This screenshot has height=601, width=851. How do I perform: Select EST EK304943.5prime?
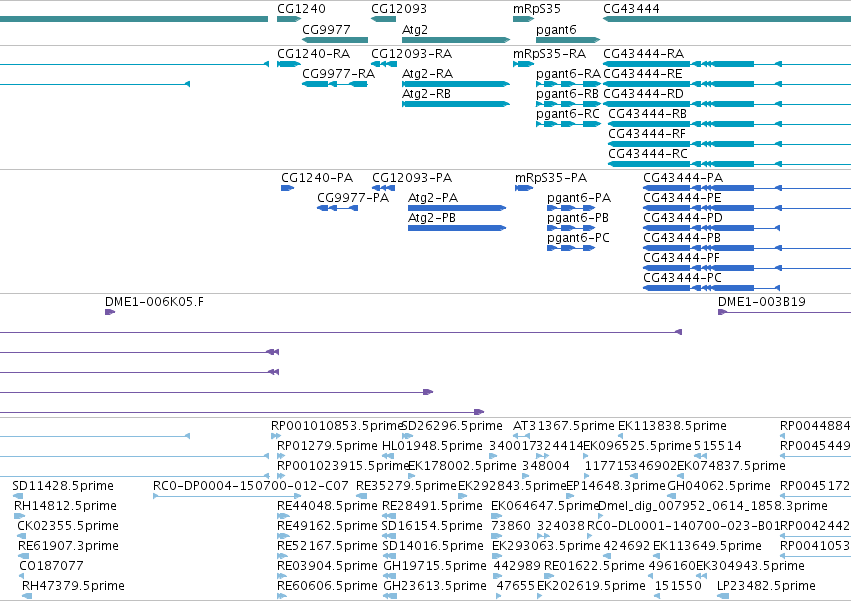coord(751,566)
